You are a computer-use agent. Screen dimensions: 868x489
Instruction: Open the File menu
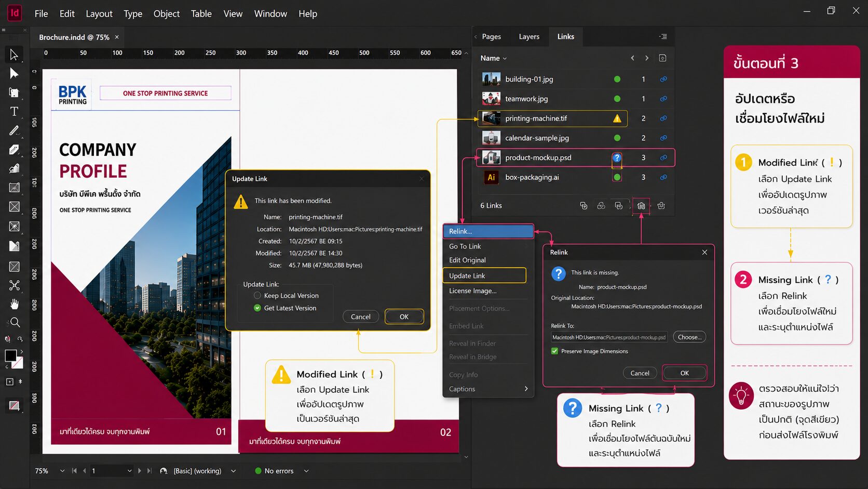click(x=41, y=14)
